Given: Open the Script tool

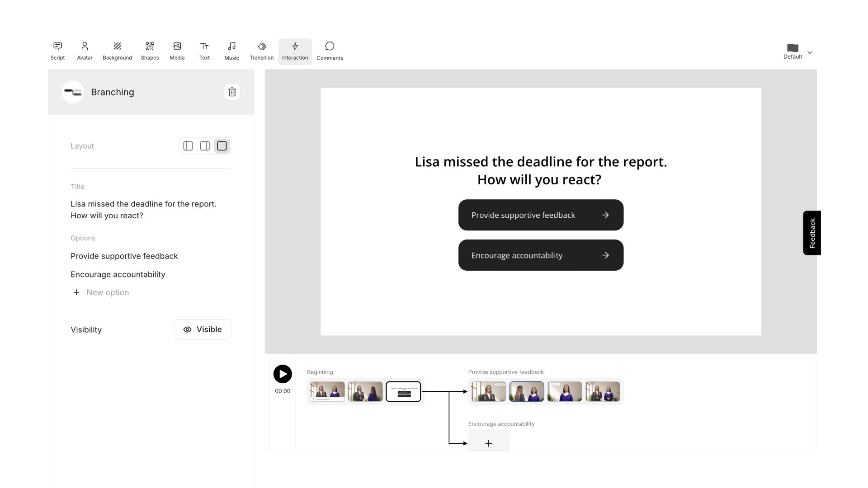Looking at the screenshot, I should pyautogui.click(x=57, y=51).
